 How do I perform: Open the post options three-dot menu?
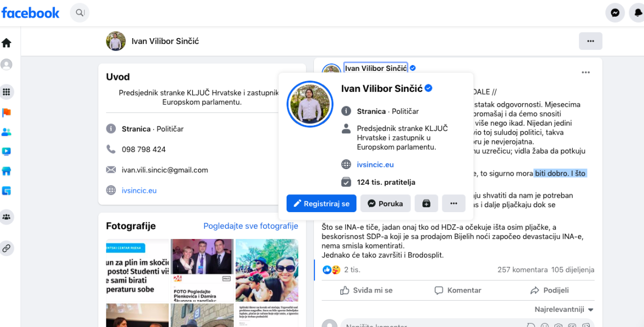[586, 72]
